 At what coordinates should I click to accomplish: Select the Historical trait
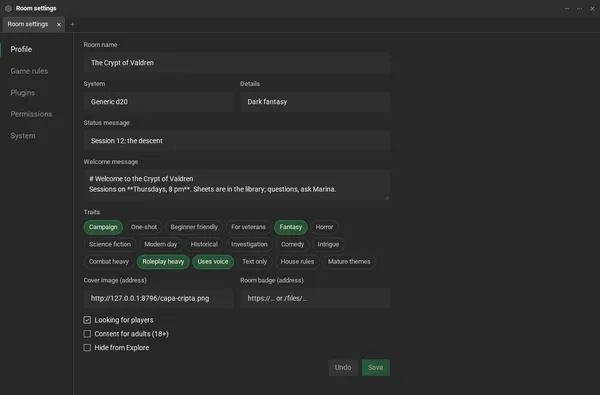pyautogui.click(x=204, y=244)
